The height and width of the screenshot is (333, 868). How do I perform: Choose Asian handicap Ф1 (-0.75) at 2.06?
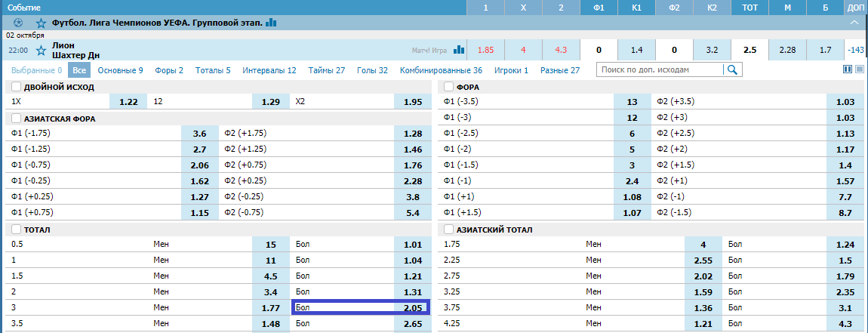click(x=200, y=165)
